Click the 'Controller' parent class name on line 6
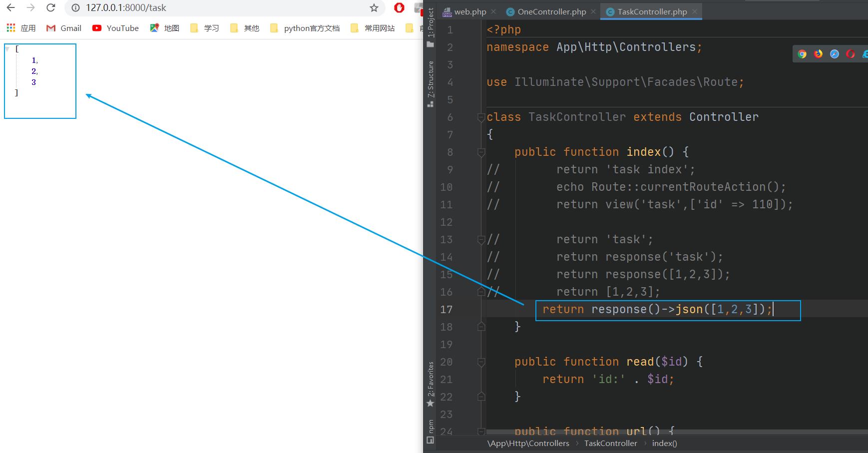868x453 pixels. [x=724, y=117]
